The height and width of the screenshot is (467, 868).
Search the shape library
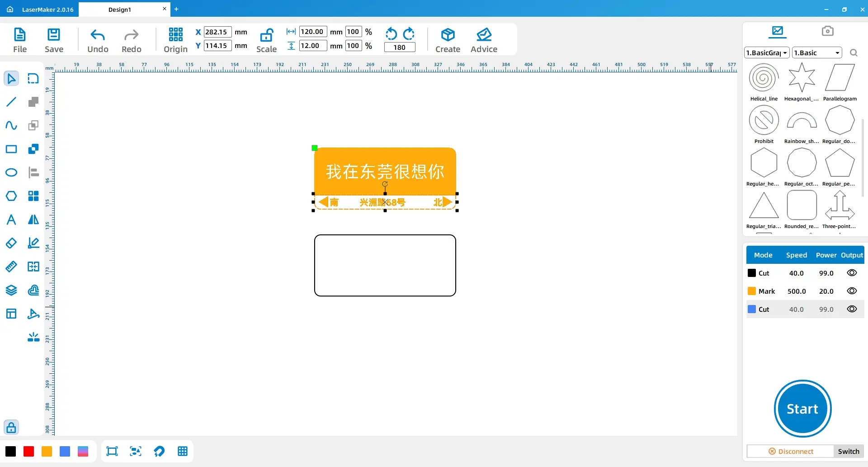(854, 53)
